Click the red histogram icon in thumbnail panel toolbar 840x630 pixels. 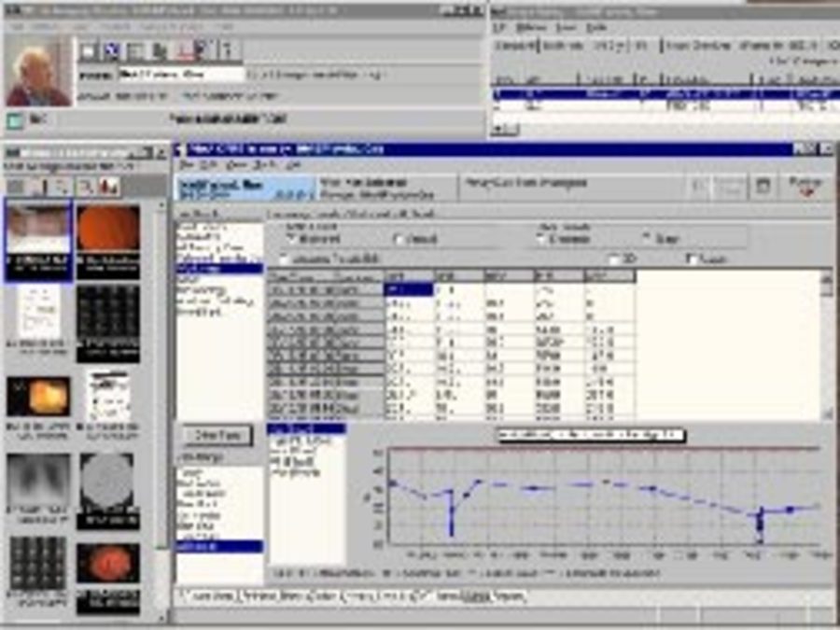click(109, 187)
